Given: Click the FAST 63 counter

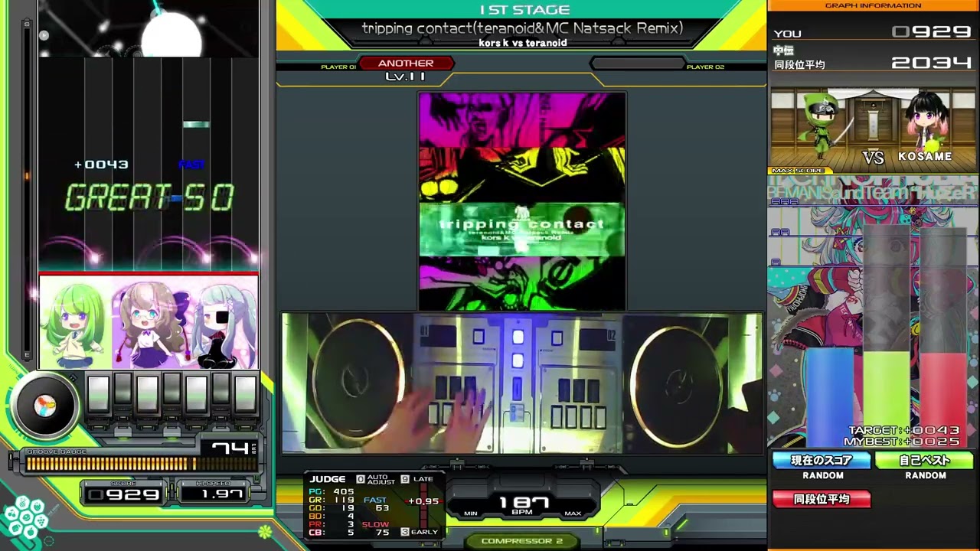Looking at the screenshot, I should coord(377,504).
